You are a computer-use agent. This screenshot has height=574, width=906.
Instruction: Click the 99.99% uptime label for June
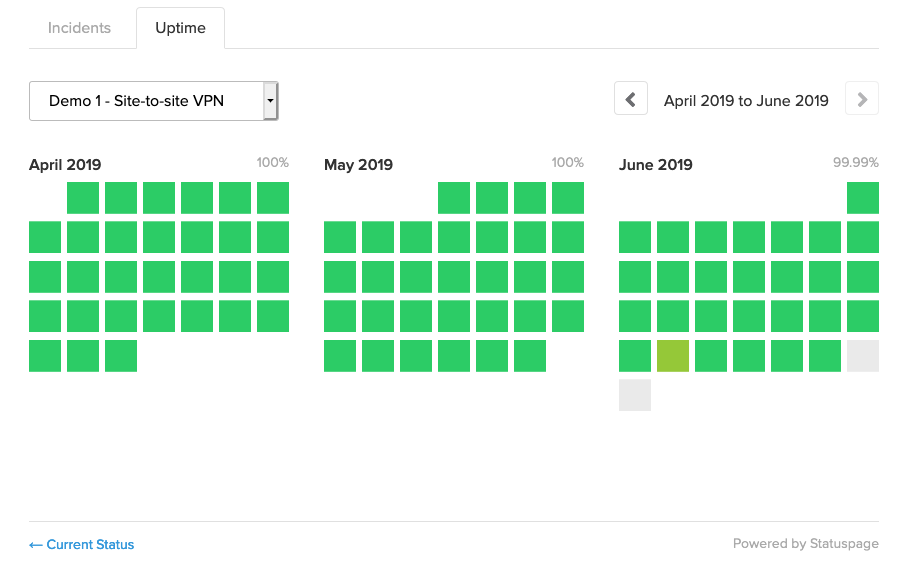click(x=855, y=162)
